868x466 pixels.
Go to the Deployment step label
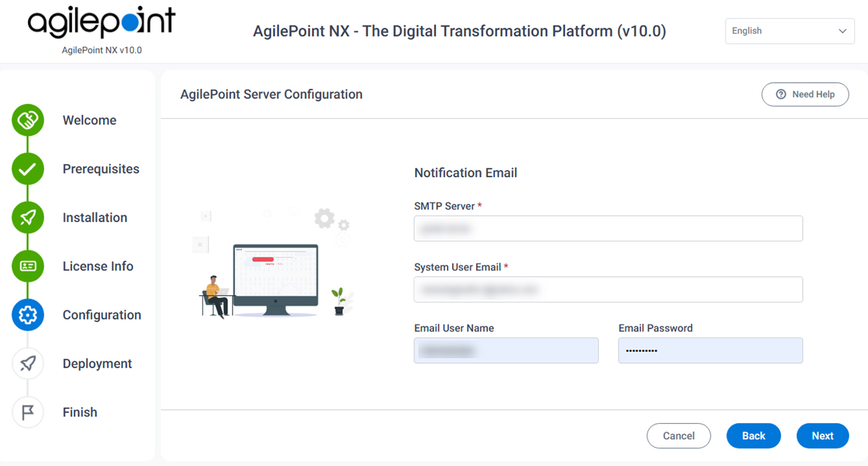(x=97, y=364)
